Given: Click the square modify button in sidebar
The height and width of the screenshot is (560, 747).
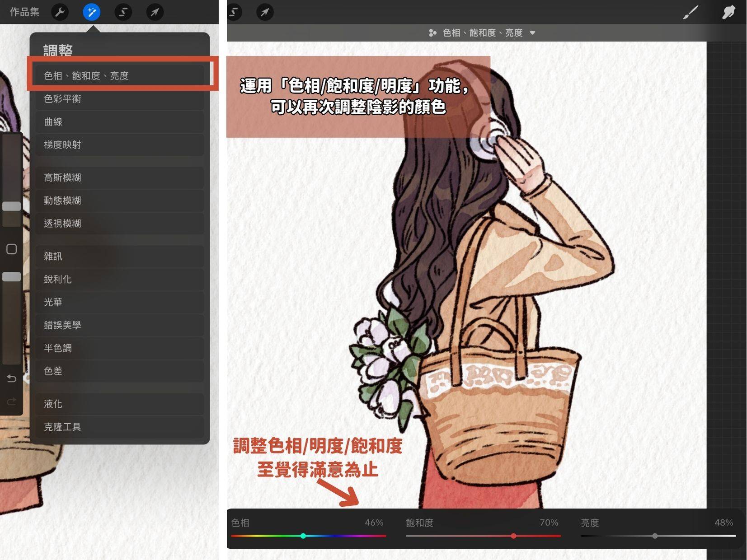Looking at the screenshot, I should click(x=12, y=249).
